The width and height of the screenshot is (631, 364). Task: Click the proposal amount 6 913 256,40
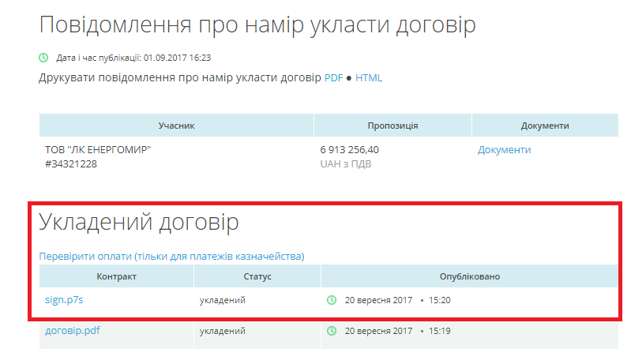349,150
